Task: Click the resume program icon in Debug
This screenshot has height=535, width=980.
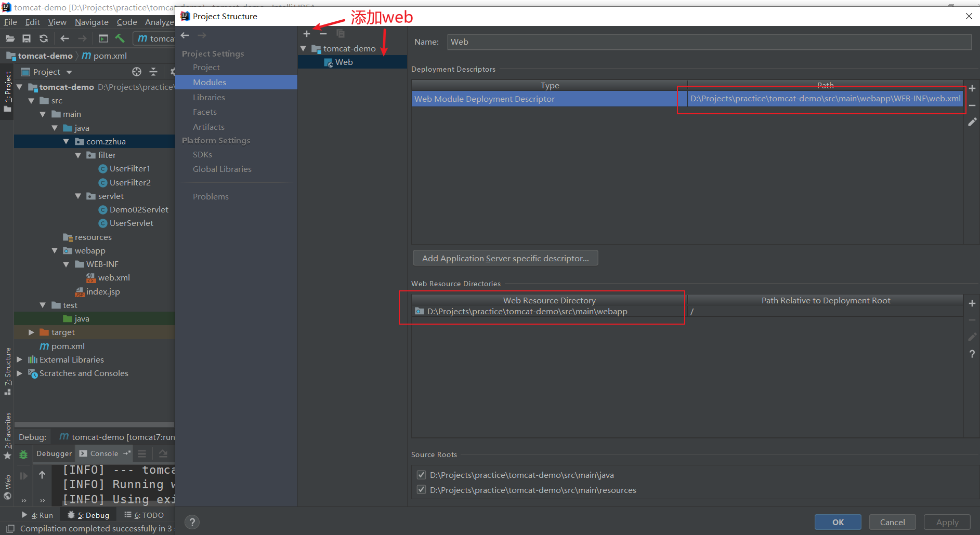Action: pos(23,476)
